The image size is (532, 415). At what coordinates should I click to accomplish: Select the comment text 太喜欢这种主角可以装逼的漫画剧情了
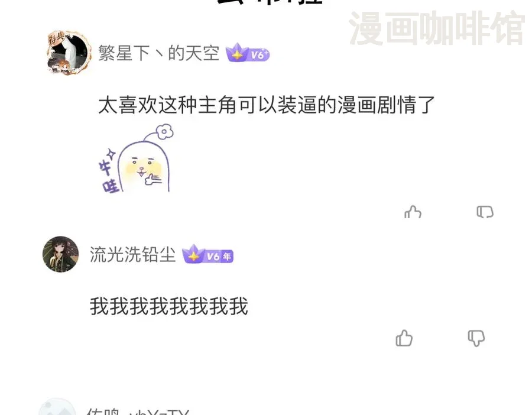click(267, 105)
